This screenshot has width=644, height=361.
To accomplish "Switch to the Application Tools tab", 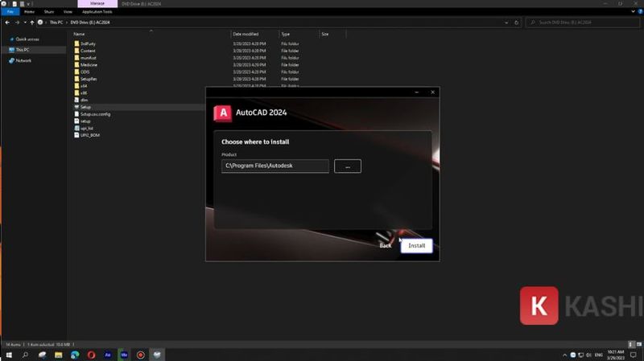I will click(96, 12).
